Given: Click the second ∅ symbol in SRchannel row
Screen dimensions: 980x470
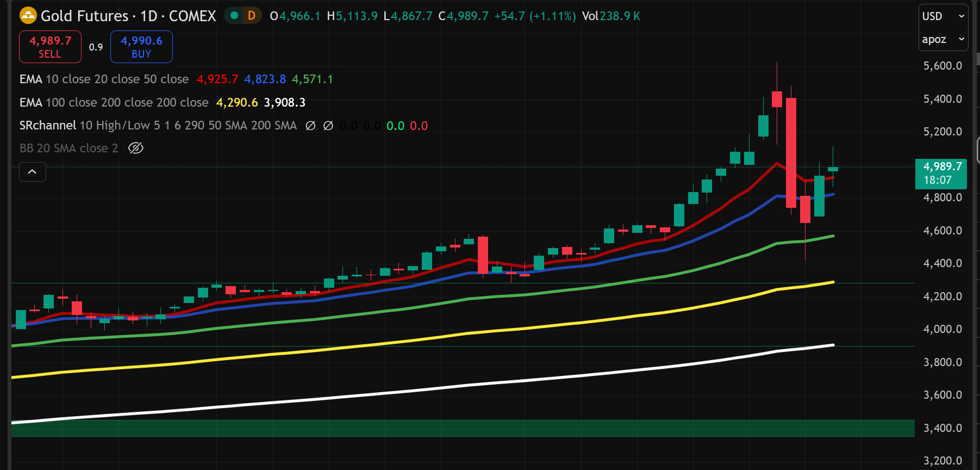Looking at the screenshot, I should (328, 126).
